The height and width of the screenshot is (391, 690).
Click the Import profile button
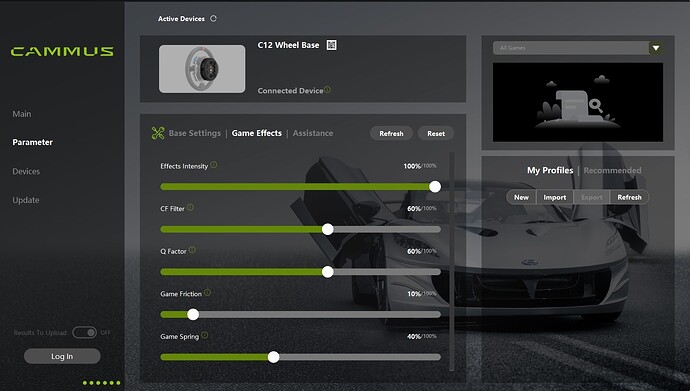click(x=554, y=197)
